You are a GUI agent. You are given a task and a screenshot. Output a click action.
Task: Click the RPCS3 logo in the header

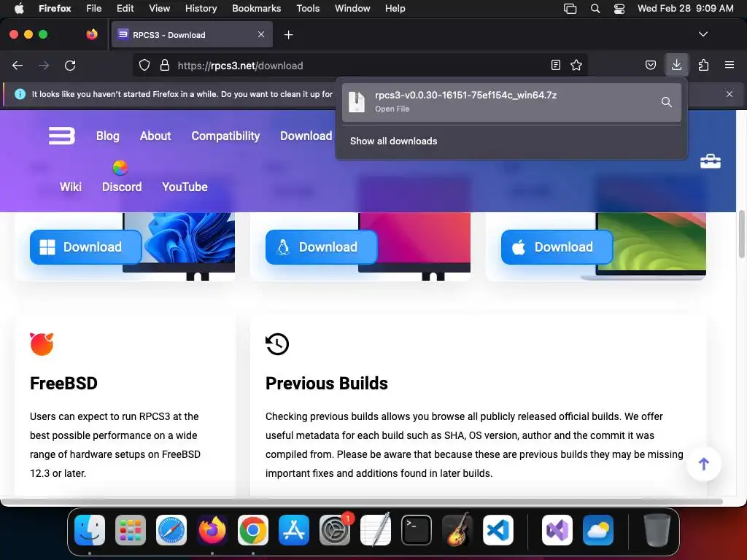click(62, 136)
